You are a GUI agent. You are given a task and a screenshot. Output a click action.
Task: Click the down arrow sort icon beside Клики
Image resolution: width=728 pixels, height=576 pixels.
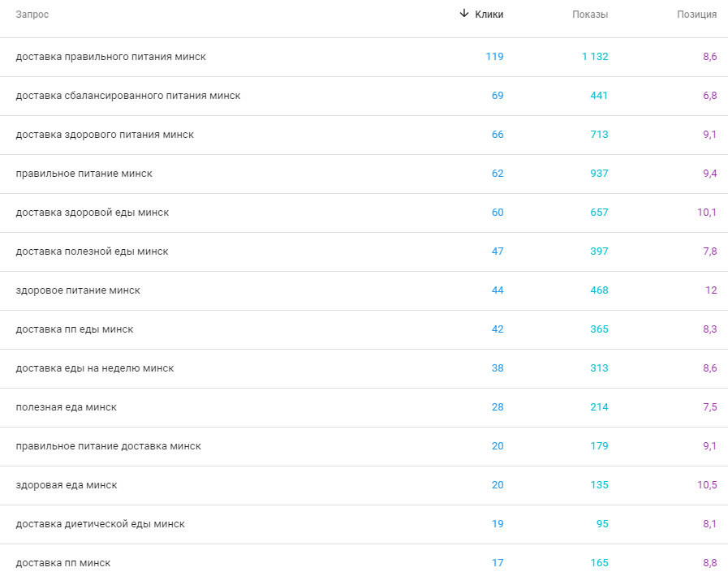(464, 14)
